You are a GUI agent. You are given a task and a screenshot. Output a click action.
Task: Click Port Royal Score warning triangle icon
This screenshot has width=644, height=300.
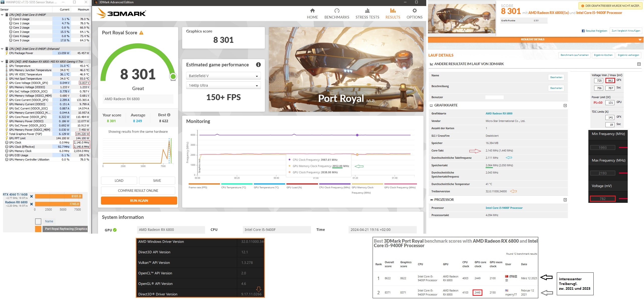pyautogui.click(x=141, y=33)
